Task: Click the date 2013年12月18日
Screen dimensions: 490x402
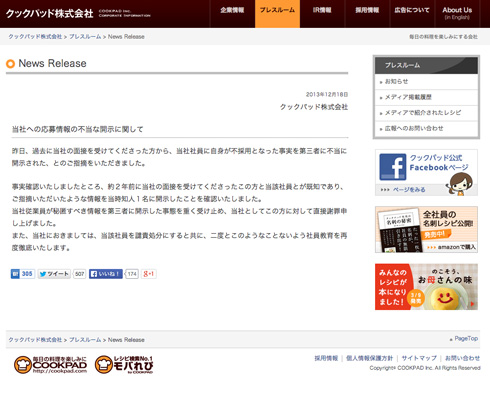Action: point(327,94)
